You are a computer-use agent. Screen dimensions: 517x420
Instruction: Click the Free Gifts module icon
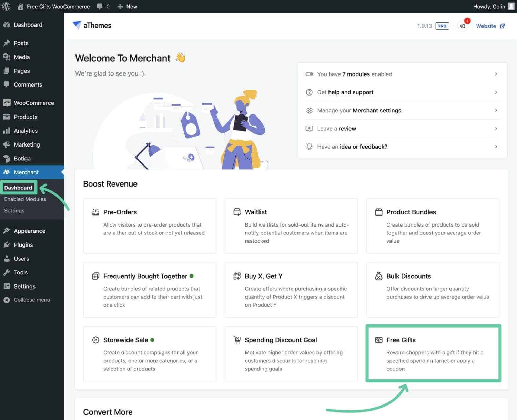(378, 340)
